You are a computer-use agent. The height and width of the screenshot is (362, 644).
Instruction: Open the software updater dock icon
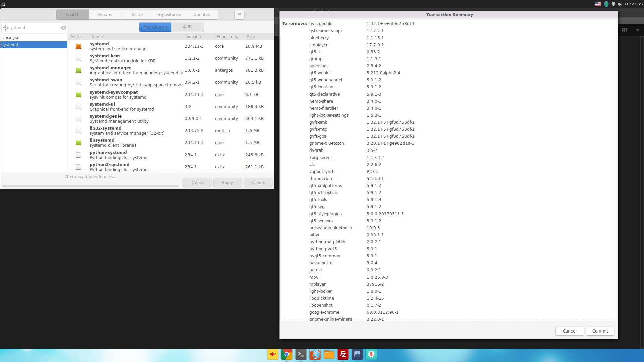click(x=371, y=354)
